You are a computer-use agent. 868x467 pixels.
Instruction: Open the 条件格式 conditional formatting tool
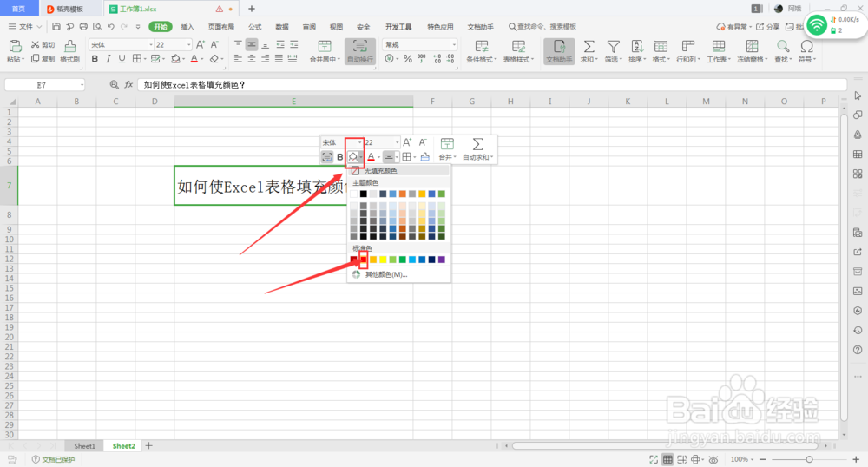coord(481,51)
